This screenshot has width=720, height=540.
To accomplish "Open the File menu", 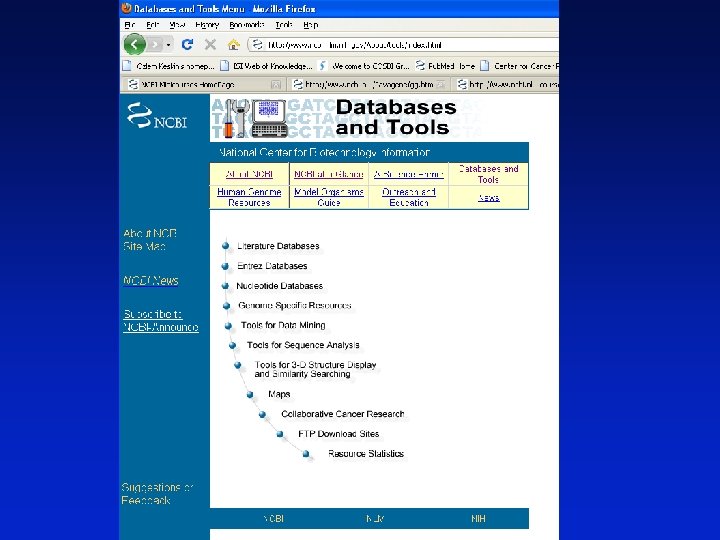I will click(130, 25).
